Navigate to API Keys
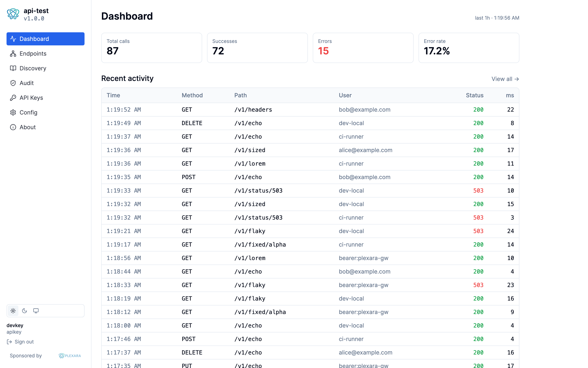588x368 pixels. [46, 98]
